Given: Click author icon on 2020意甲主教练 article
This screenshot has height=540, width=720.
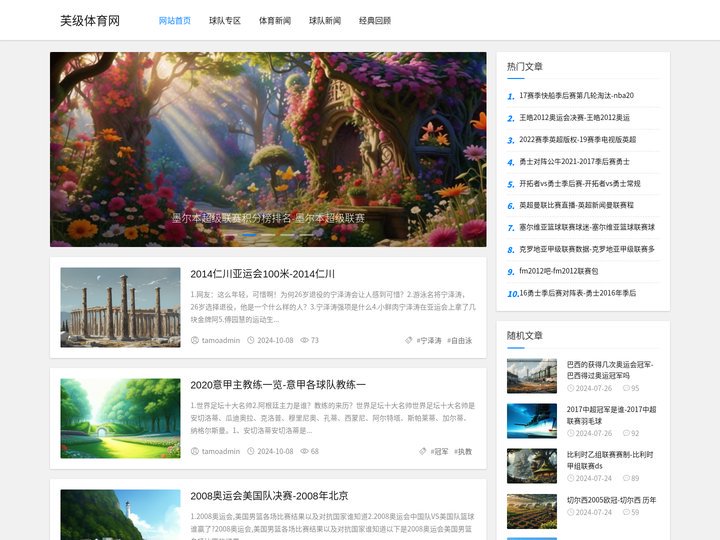Looking at the screenshot, I should point(195,451).
